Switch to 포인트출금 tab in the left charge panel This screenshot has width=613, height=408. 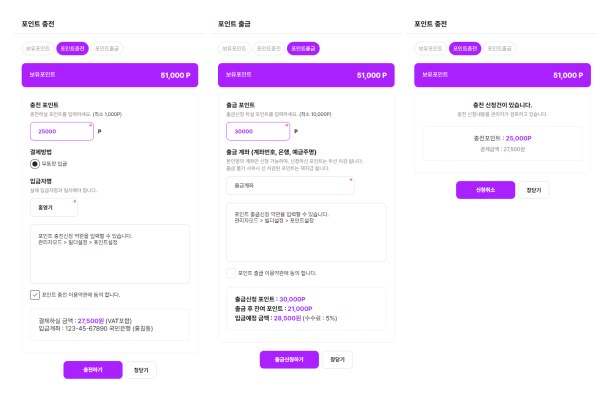pos(107,48)
